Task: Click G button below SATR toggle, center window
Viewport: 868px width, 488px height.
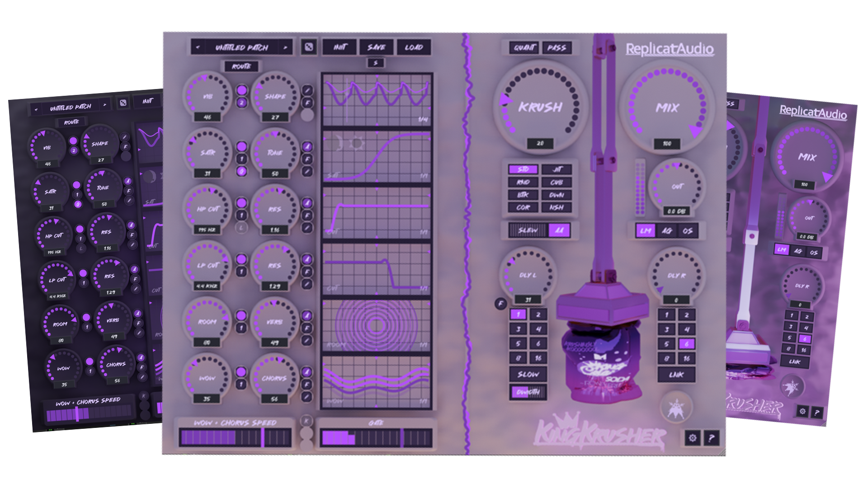Action: 242,171
